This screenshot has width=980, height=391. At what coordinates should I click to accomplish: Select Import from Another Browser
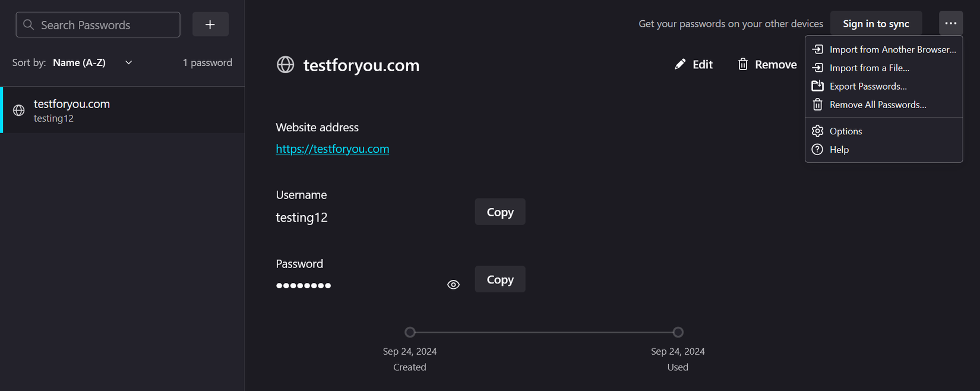click(x=891, y=49)
